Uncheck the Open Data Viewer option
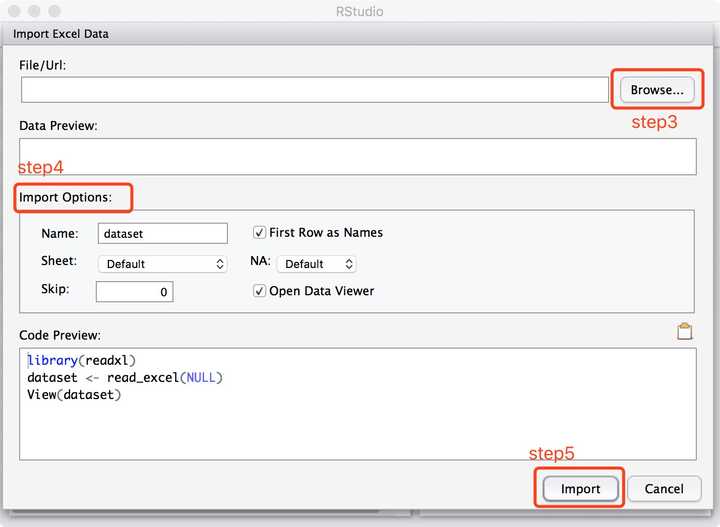 click(x=260, y=291)
